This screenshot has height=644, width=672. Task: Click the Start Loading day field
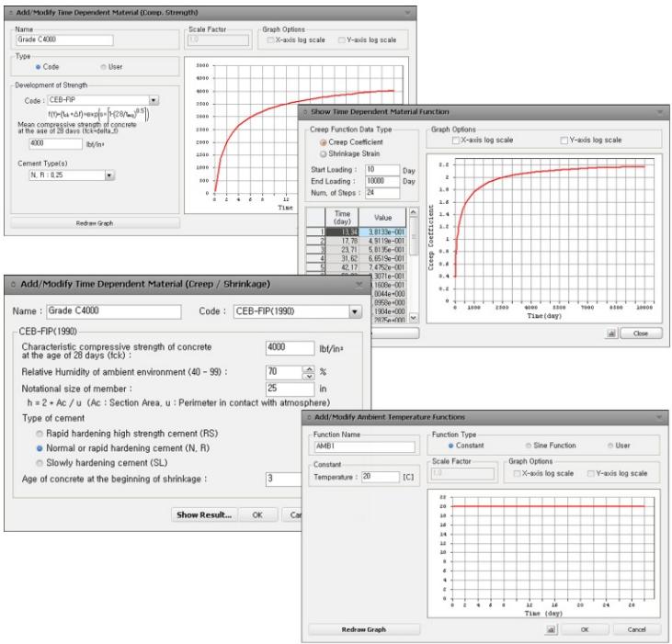tap(382, 170)
